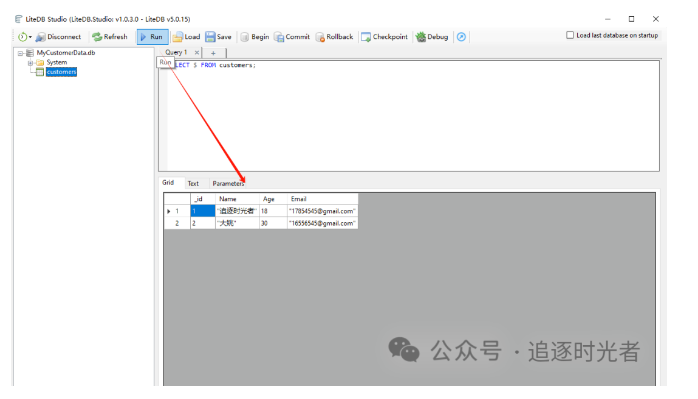The height and width of the screenshot is (399, 698).
Task: Switch to the Grid results tab
Action: tap(168, 183)
